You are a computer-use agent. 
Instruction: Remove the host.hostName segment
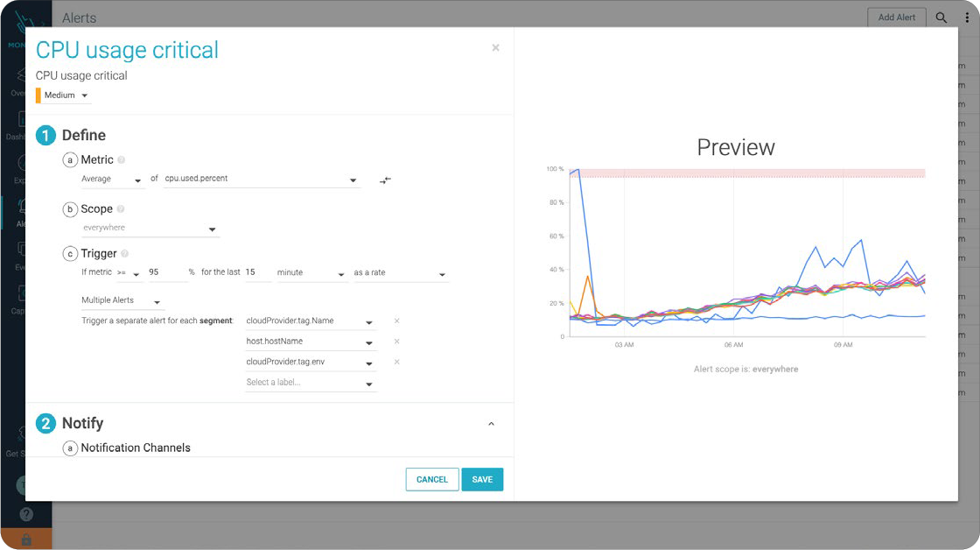coord(396,342)
